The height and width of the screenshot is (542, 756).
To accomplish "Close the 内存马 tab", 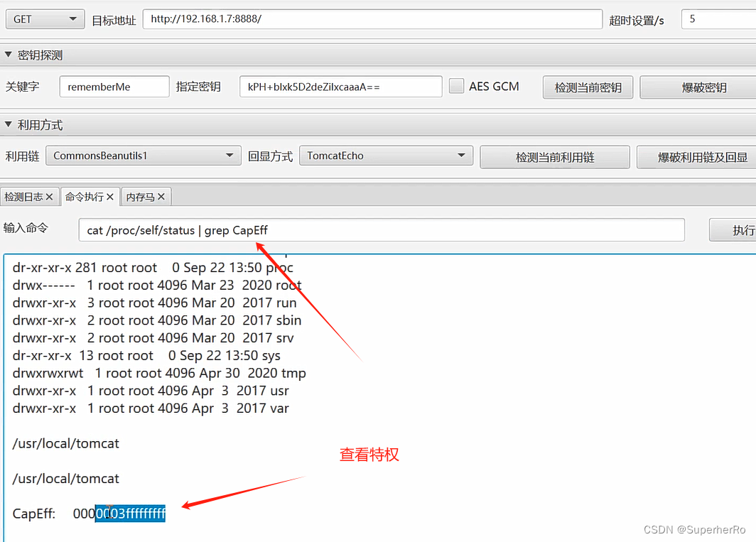I will click(x=161, y=197).
